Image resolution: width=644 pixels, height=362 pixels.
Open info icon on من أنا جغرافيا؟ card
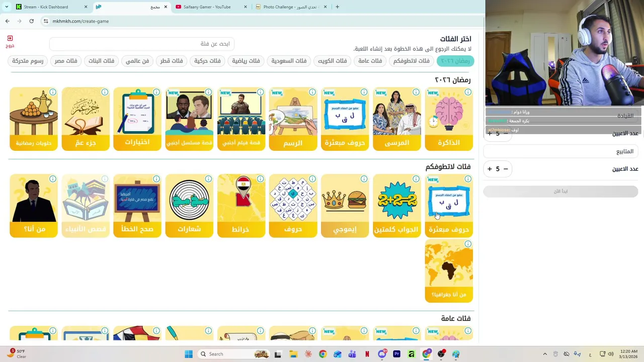pyautogui.click(x=468, y=244)
